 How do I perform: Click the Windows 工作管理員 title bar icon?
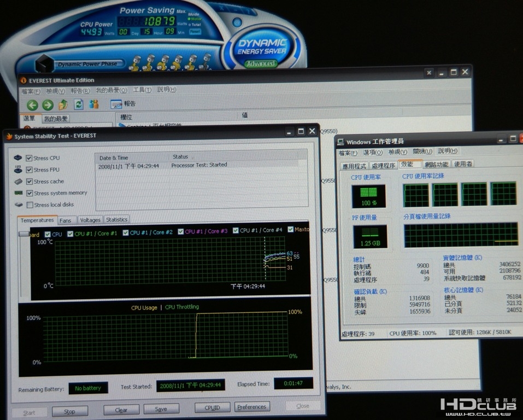(x=340, y=142)
